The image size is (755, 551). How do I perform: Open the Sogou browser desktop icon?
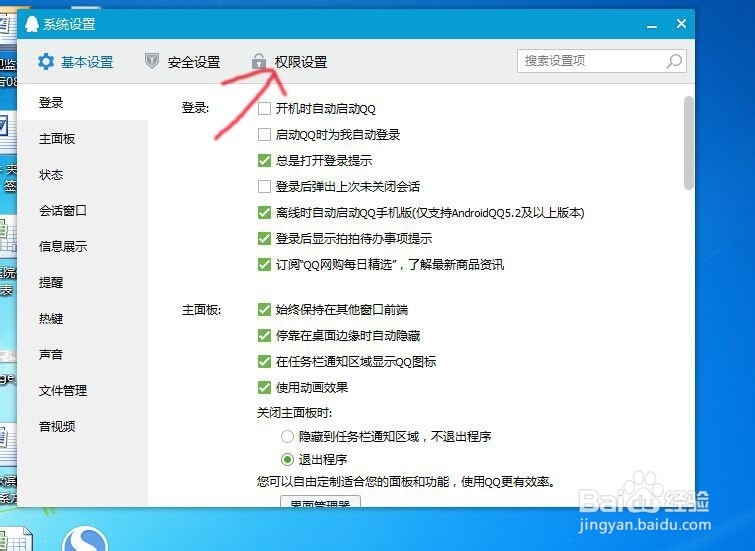pyautogui.click(x=85, y=538)
